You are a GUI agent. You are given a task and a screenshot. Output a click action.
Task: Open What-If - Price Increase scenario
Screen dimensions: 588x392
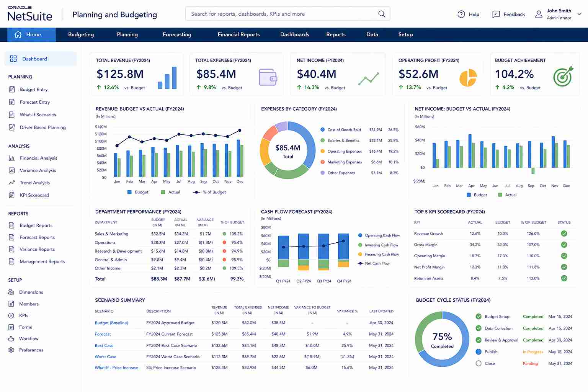coord(116,367)
